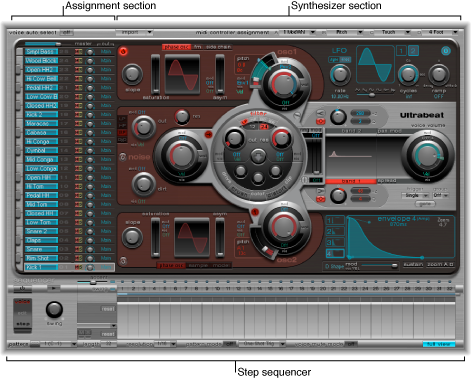Open MIDI controller C Touch dropdown

point(392,32)
